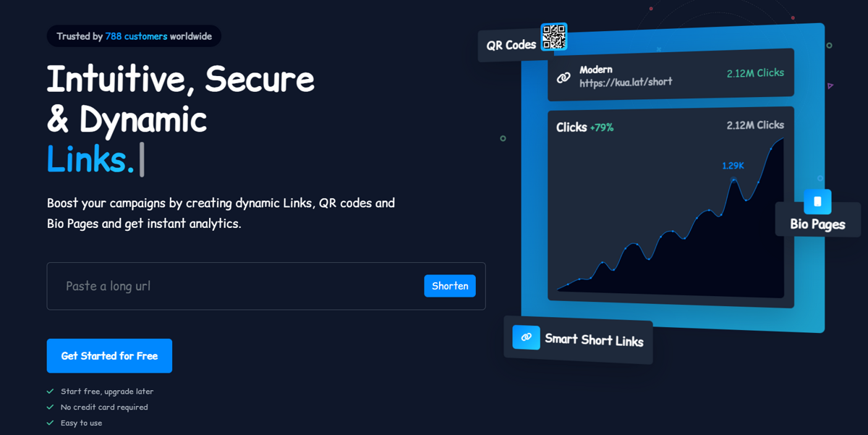
Task: Click the checkmark beside No credit card required
Action: point(51,407)
